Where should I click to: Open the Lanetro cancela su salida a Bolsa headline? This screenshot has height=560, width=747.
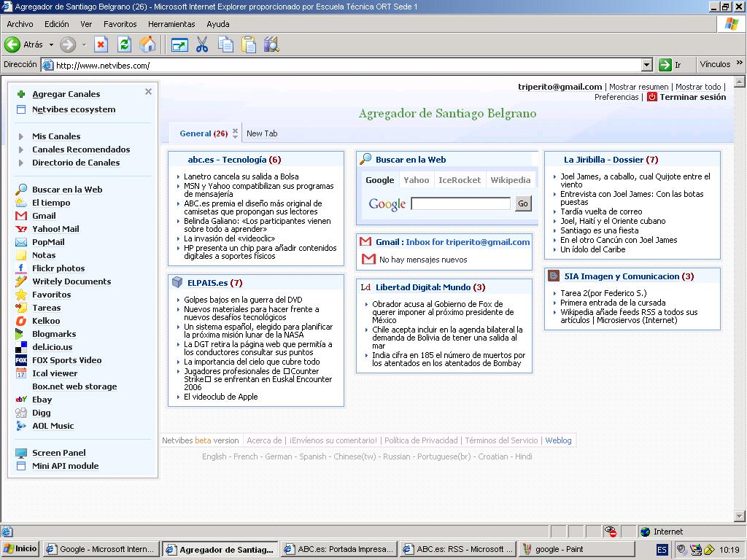coord(241,176)
